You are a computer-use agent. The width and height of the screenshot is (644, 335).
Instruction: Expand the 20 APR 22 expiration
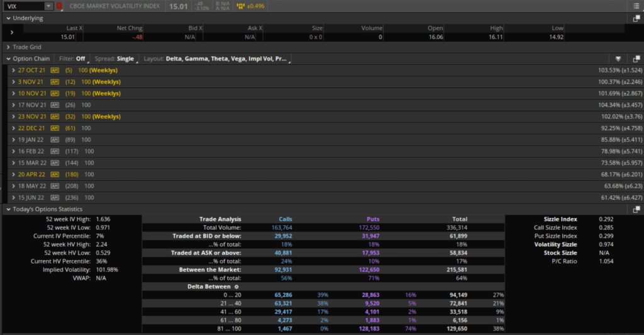coord(14,174)
